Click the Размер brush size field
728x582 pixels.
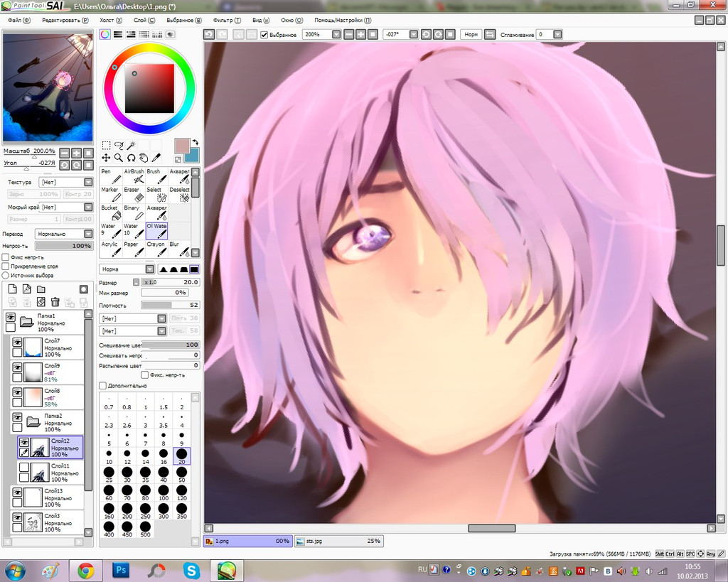point(170,282)
